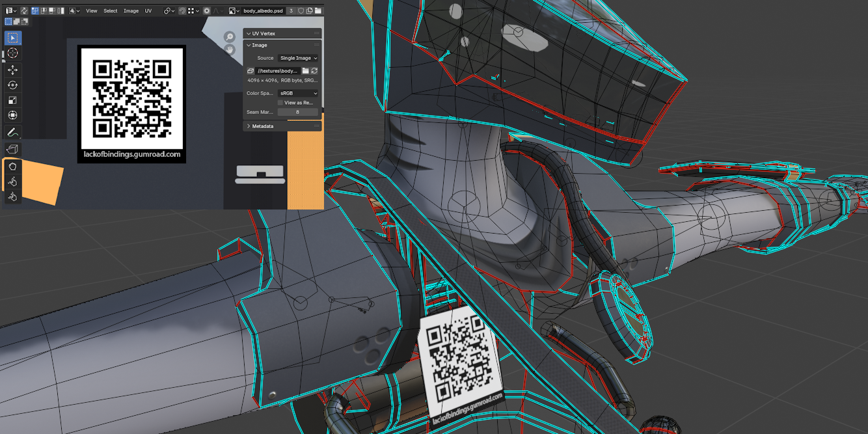Click the folder button to browse textures path
868x434 pixels.
(306, 70)
